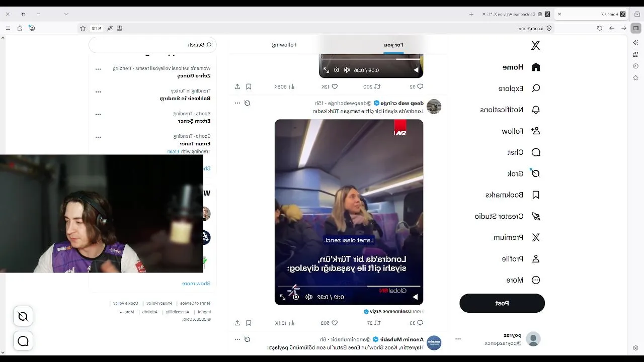Open options for Balıkesir'in Sındırgı trend
This screenshot has width=644, height=362.
[98, 92]
